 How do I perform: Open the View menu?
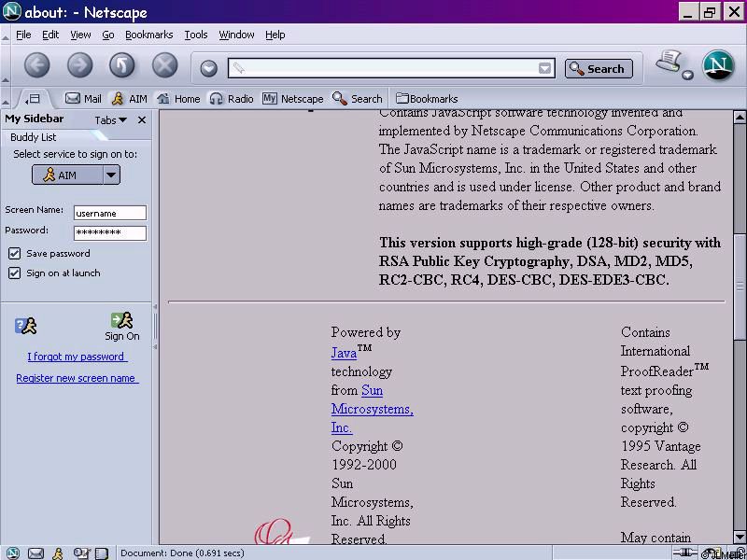(80, 35)
